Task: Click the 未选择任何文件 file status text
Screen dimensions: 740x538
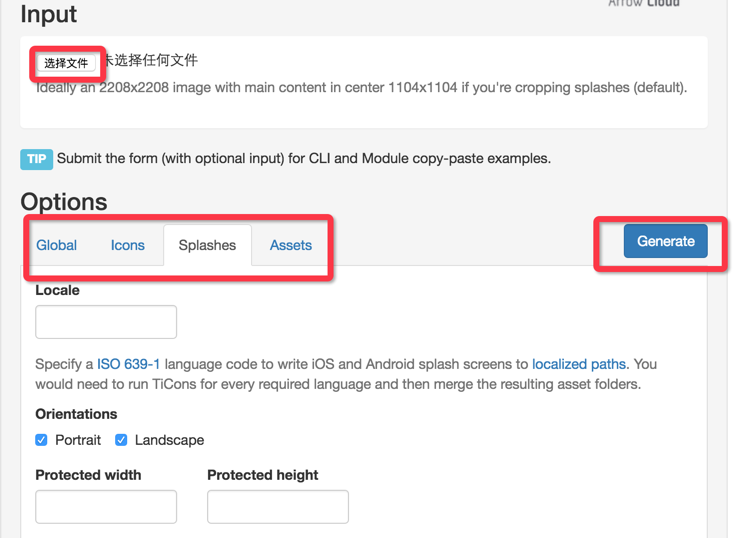Action: pyautogui.click(x=150, y=61)
